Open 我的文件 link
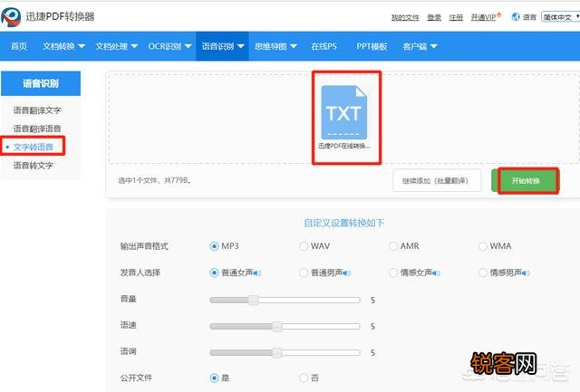Screen dimensions: 580x392 (405, 17)
